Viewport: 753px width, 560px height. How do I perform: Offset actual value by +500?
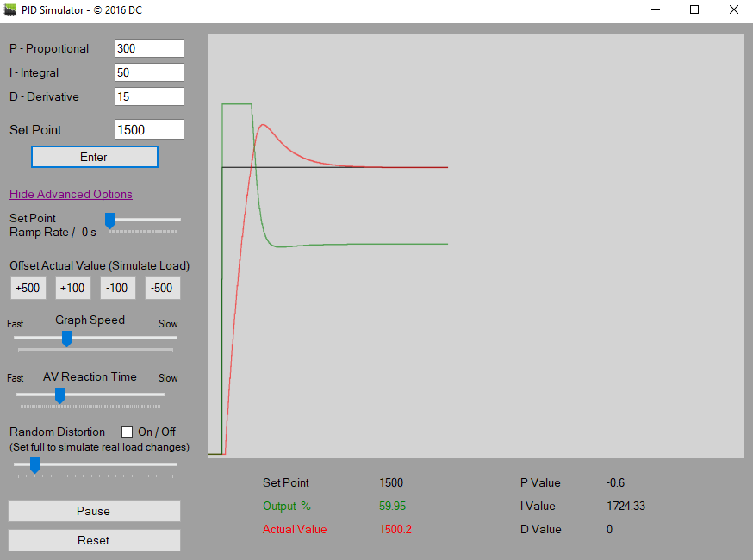[x=28, y=287]
